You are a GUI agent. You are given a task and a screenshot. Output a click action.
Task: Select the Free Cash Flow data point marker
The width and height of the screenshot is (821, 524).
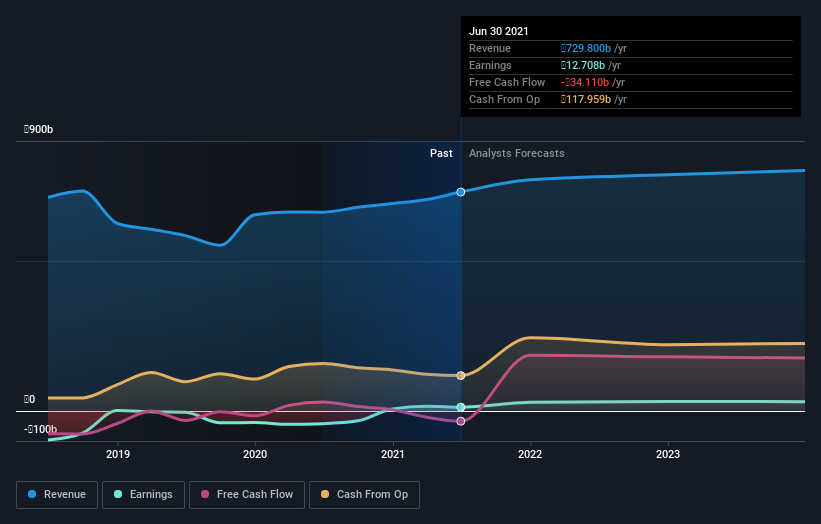click(461, 421)
